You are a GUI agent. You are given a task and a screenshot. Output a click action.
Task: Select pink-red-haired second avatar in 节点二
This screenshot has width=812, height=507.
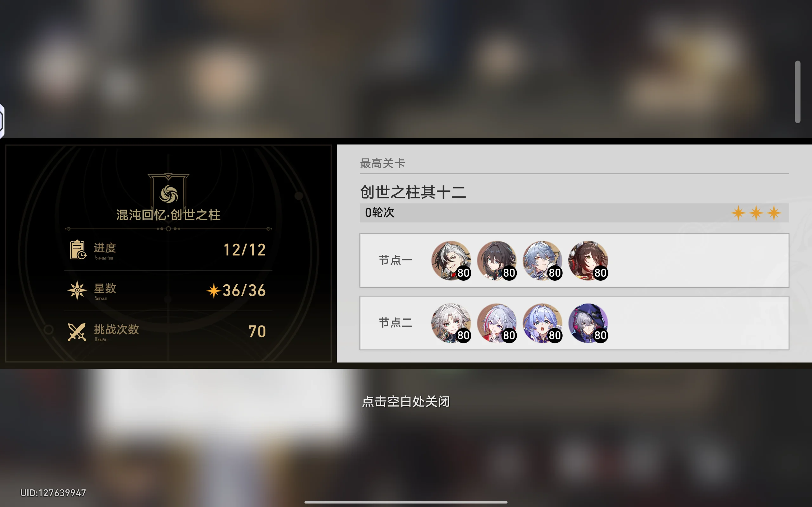click(497, 323)
